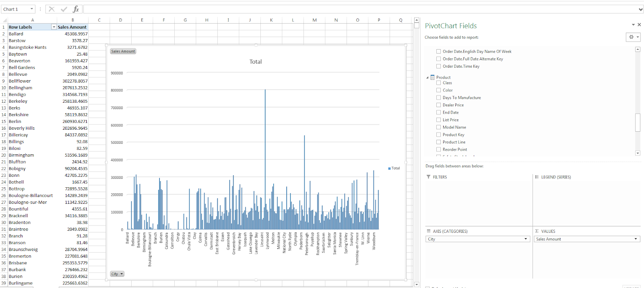Open the Sales Amount dropdown in Values area
Screen dimensions: 644x288
pyautogui.click(x=636, y=239)
